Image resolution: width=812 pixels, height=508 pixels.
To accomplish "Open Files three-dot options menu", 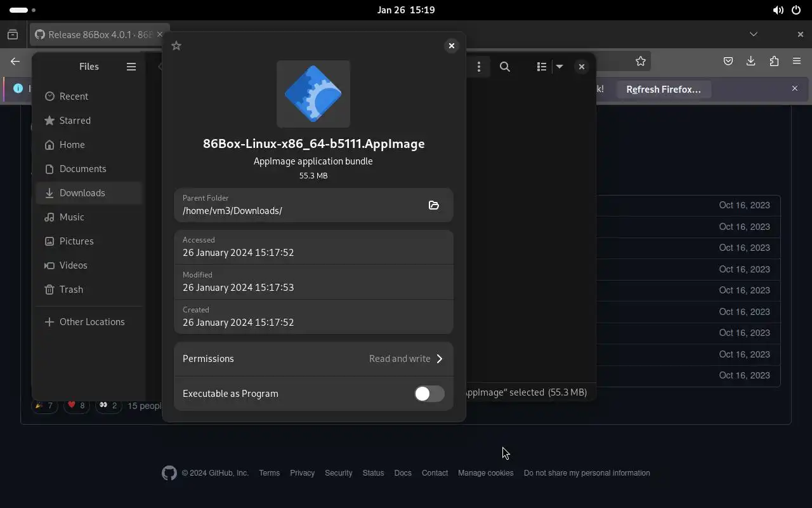I will click(479, 67).
